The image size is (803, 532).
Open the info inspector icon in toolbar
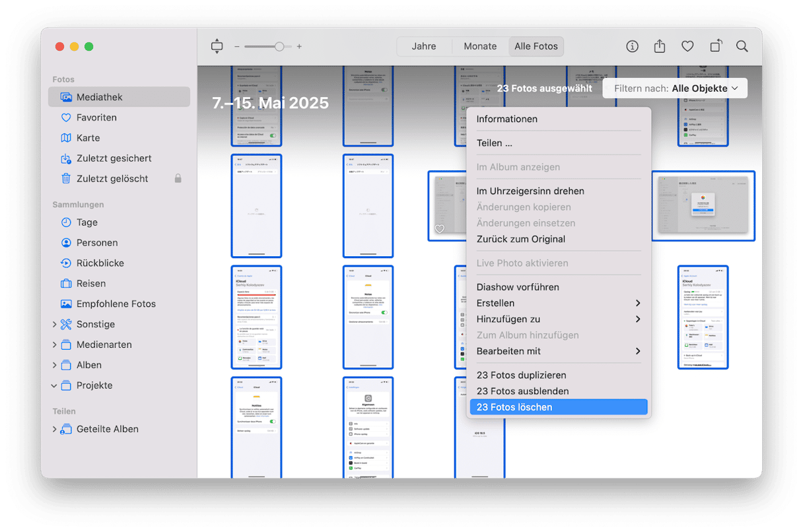(x=632, y=46)
